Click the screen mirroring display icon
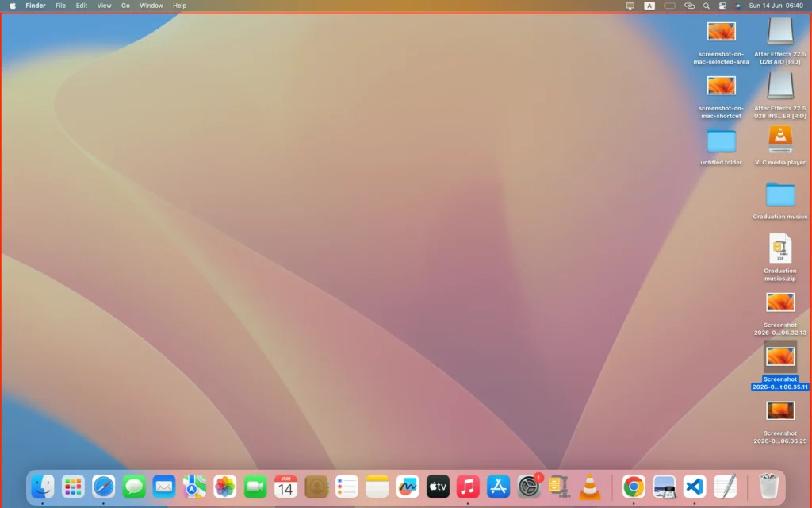This screenshot has width=812, height=508. pyautogui.click(x=630, y=6)
